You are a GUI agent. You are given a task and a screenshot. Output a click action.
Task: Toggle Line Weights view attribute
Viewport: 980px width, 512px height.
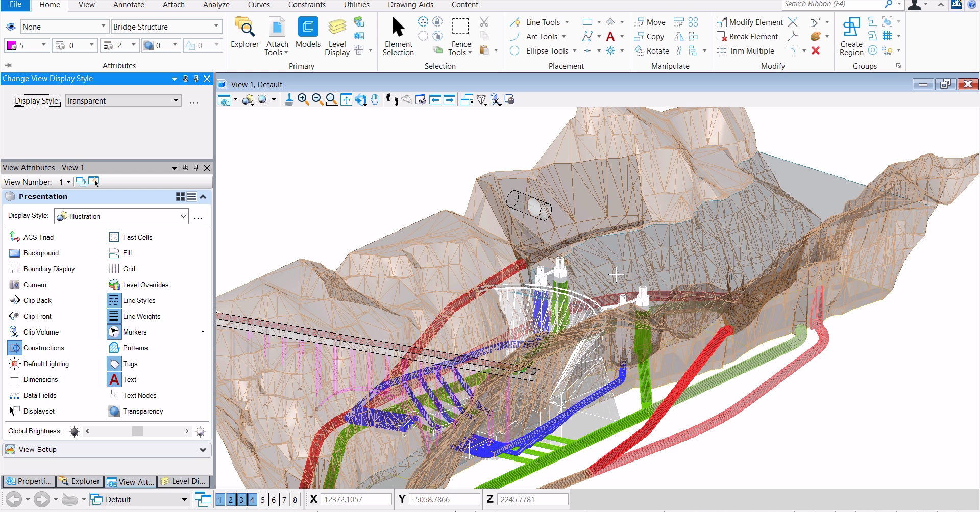click(114, 317)
